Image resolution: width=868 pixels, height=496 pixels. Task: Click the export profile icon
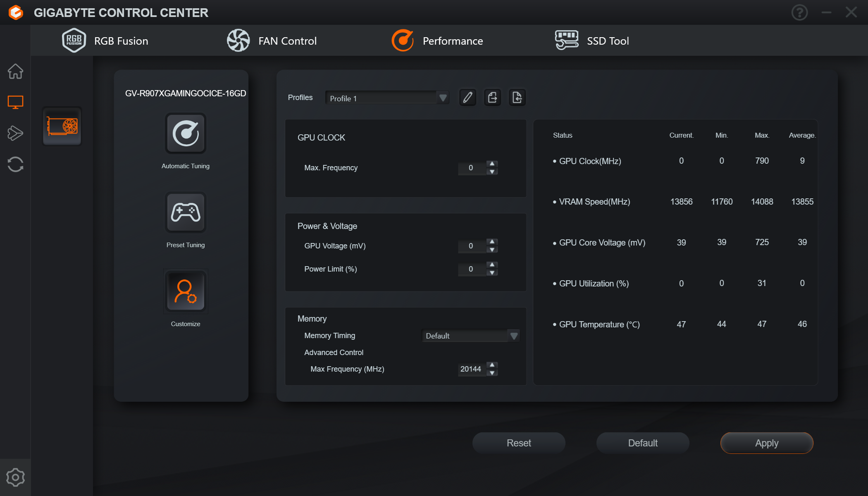tap(493, 98)
